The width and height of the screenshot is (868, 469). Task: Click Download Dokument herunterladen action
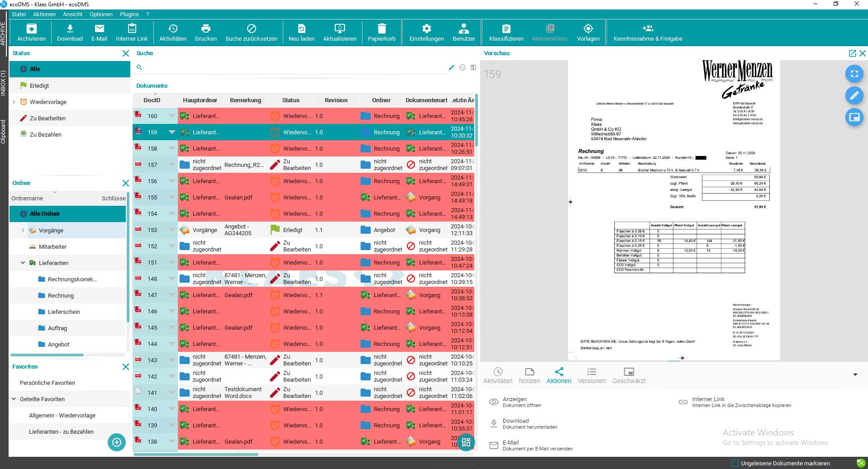(x=529, y=423)
